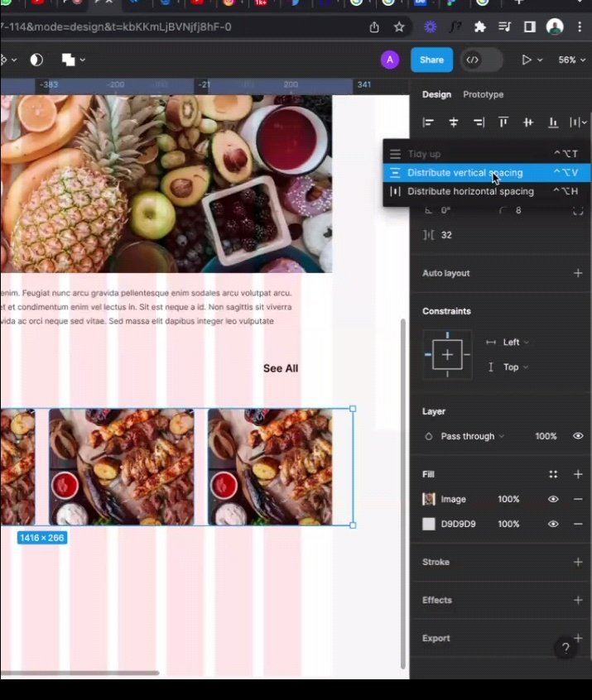The image size is (592, 700).
Task: Add an Export setting with plus
Action: click(x=578, y=637)
